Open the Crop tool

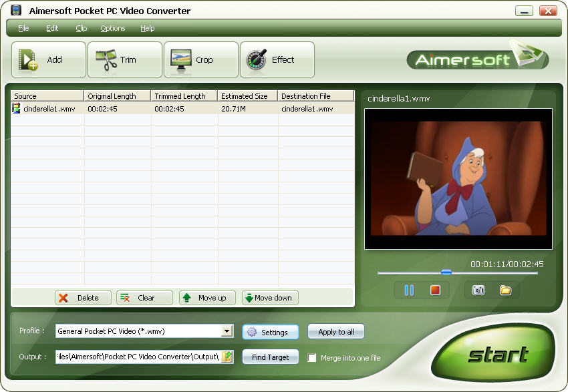coord(201,59)
